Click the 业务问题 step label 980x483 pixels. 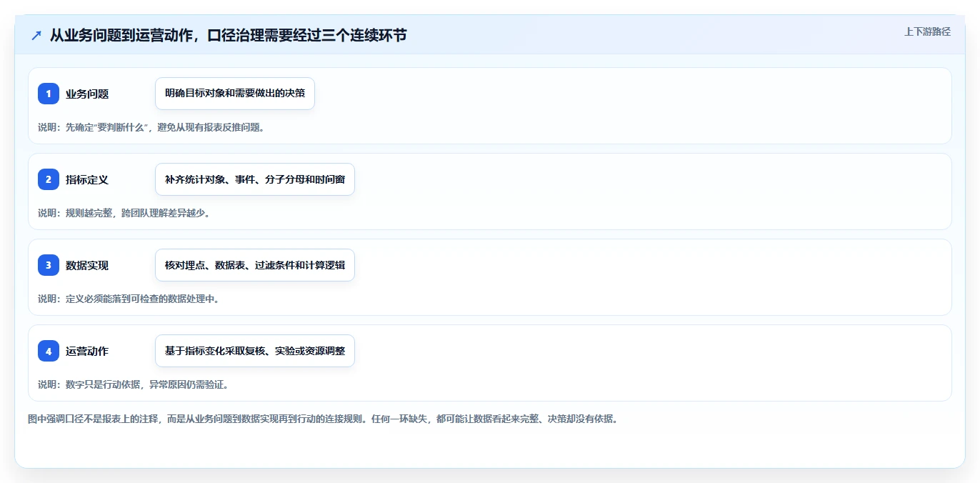click(87, 94)
